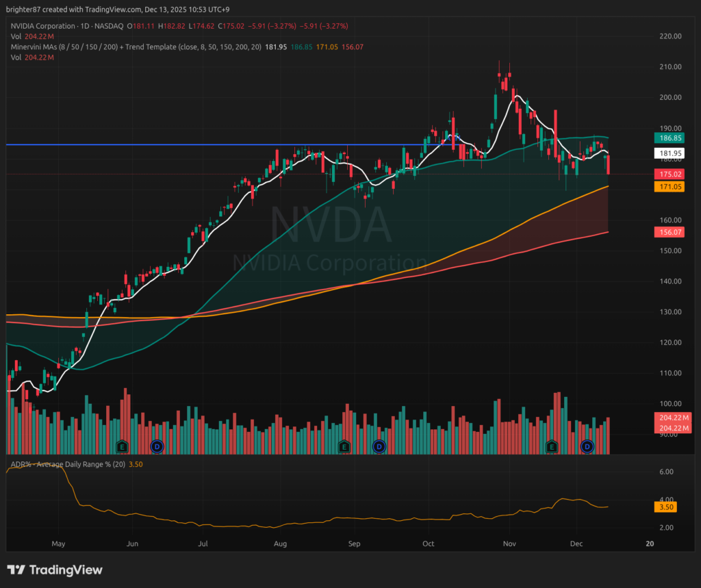Image resolution: width=701 pixels, height=588 pixels.
Task: Click the dividend D marker in early June
Action: click(156, 446)
